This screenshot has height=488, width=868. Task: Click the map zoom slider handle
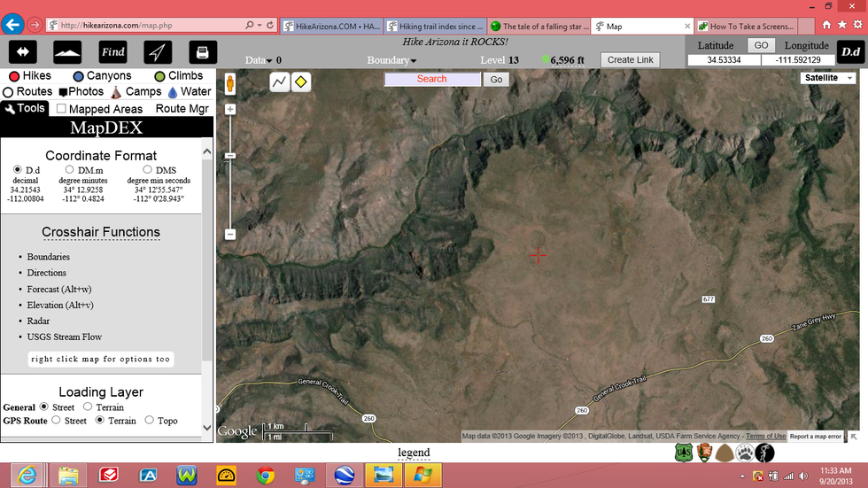(230, 156)
